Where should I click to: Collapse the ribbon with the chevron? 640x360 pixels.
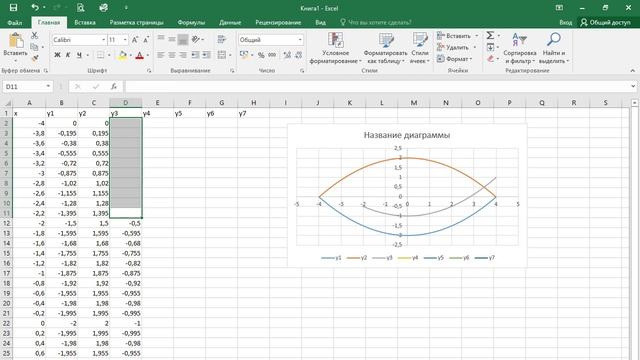coord(632,71)
